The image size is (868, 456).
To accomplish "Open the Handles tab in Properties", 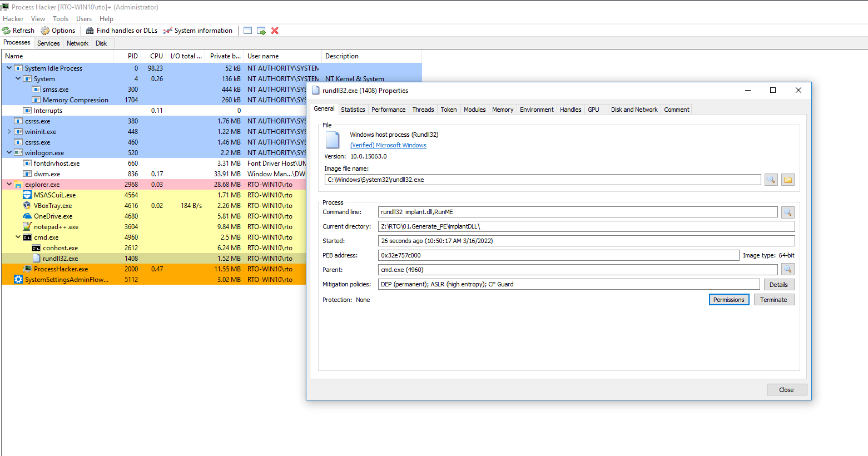I will (571, 110).
